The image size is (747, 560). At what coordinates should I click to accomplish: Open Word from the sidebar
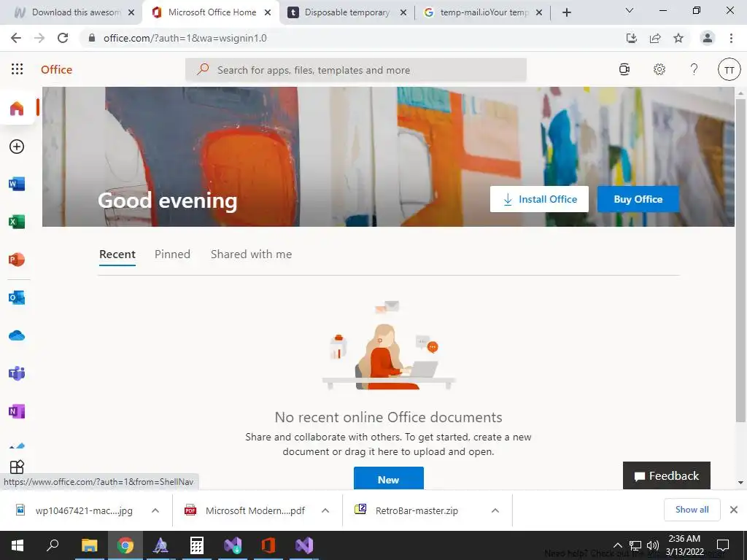[17, 184]
